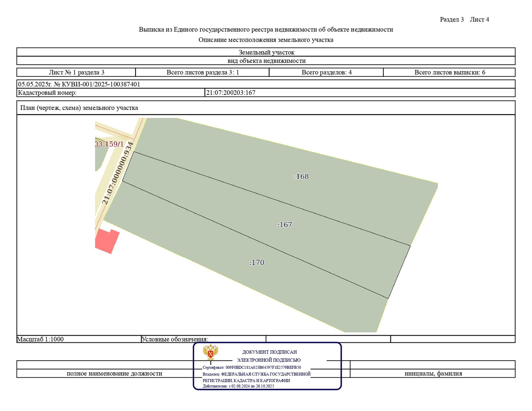Click the 'Действителен' validity dates line
This screenshot has height=411, width=532.
[x=238, y=386]
